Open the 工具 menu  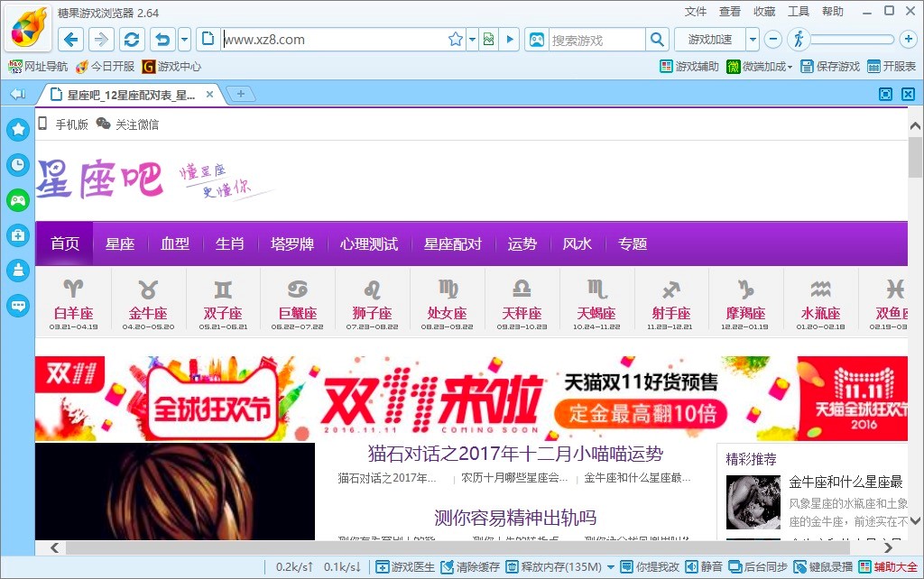tap(799, 12)
